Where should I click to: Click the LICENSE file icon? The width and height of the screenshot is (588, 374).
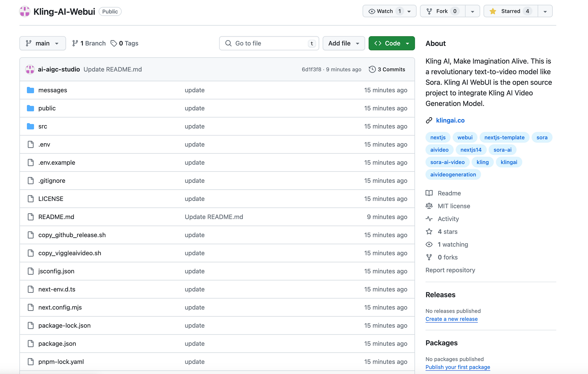tap(31, 199)
